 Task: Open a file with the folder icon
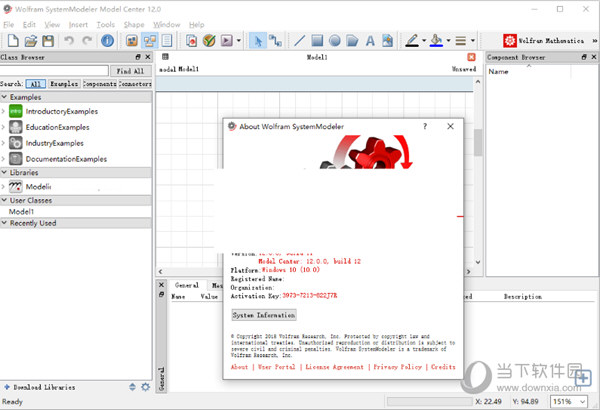coord(31,40)
